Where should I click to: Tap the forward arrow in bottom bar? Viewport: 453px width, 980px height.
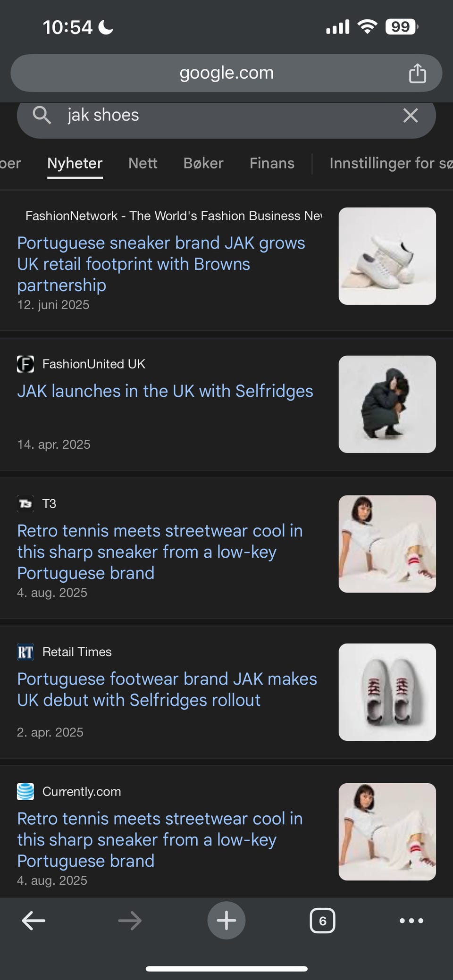click(130, 921)
